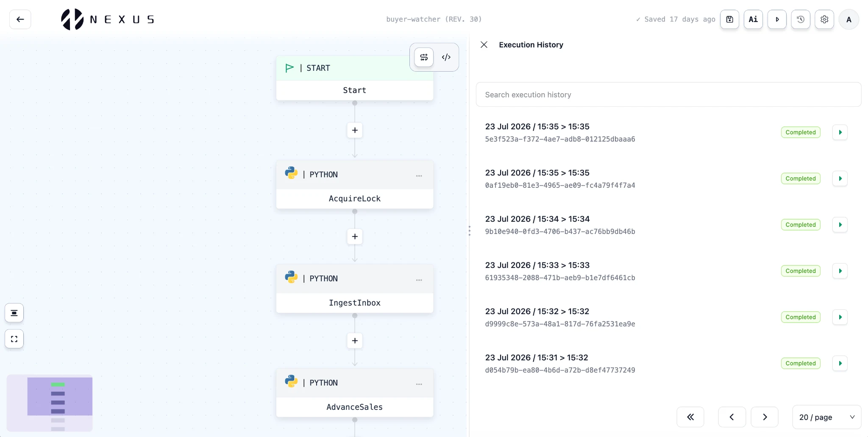Add node after Start step
The image size is (868, 437).
coord(355,130)
